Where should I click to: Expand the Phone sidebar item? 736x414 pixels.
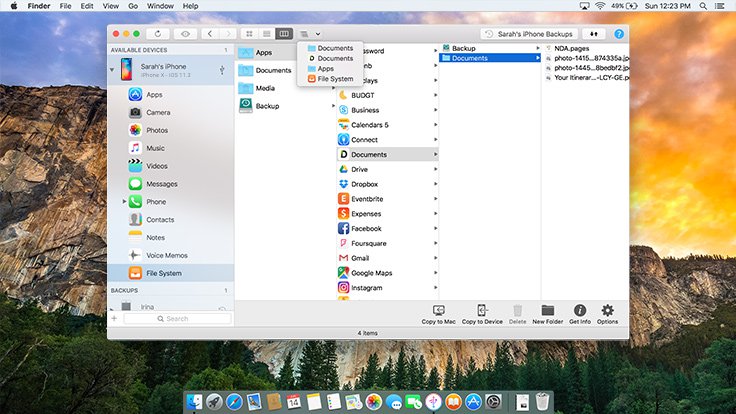[124, 201]
